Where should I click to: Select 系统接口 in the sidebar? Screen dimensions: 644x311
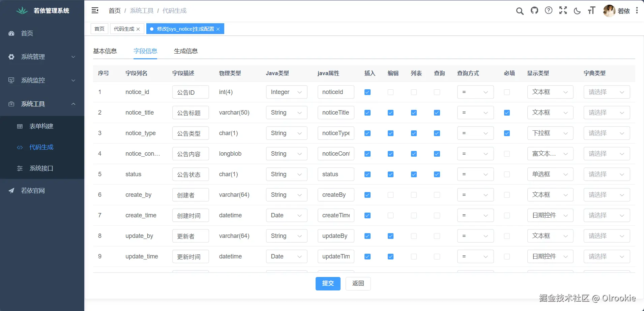41,168
